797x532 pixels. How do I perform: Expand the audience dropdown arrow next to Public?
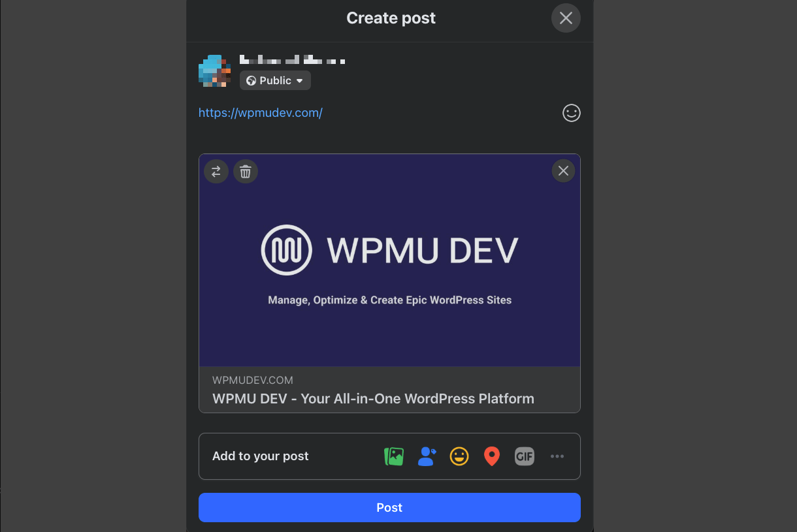(299, 80)
